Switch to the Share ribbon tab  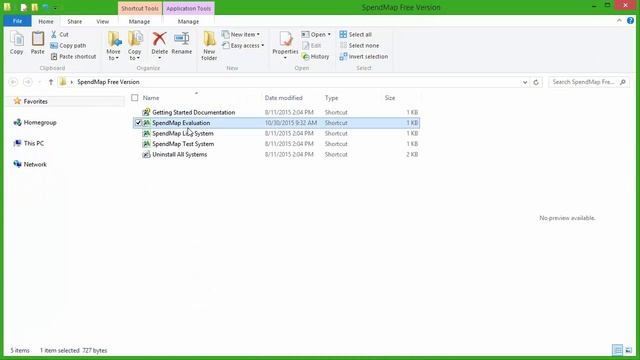pos(75,21)
